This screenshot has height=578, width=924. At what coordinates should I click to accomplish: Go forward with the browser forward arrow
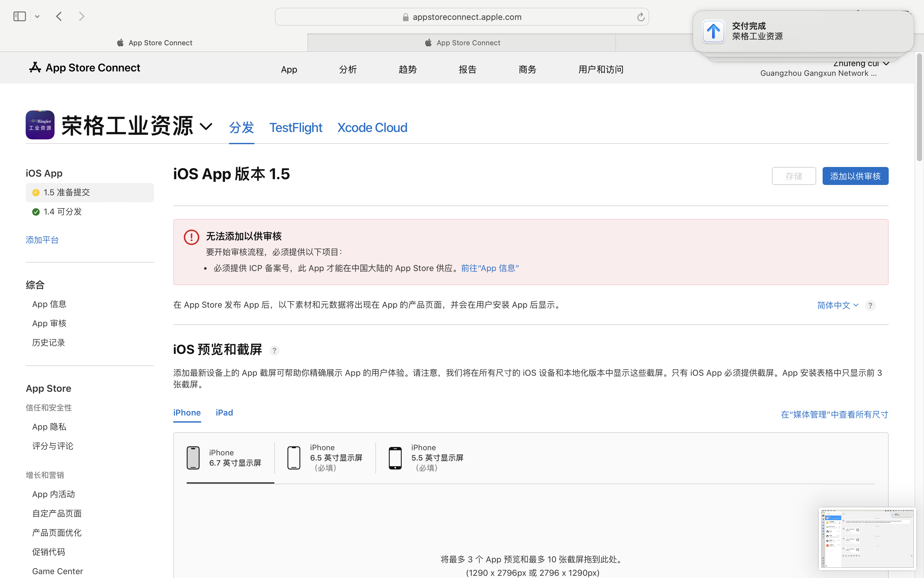pos(81,16)
